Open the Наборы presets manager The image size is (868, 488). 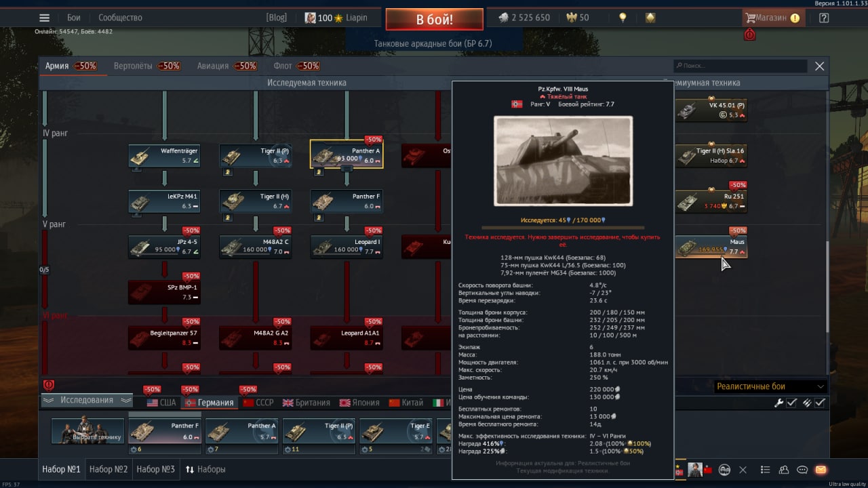(205, 469)
